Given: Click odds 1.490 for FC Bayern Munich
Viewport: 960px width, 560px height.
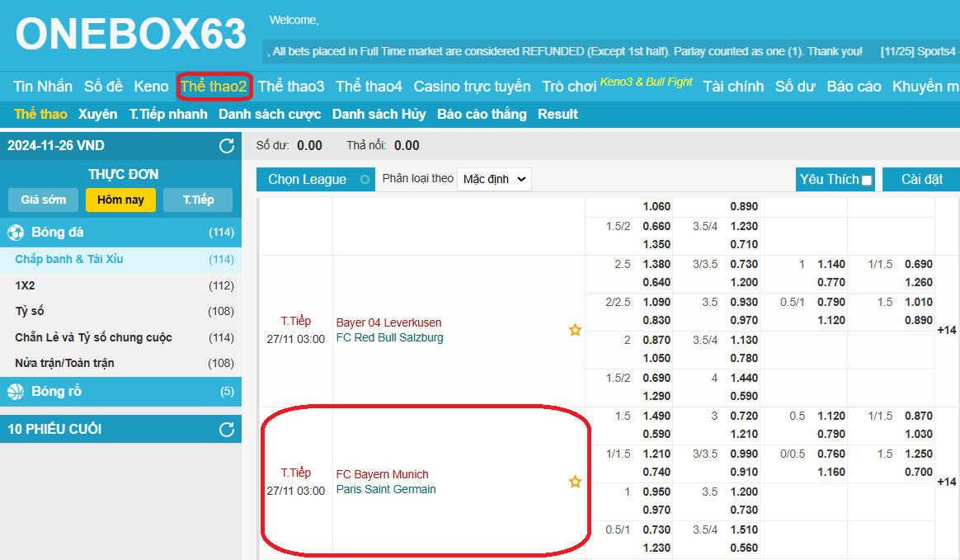Looking at the screenshot, I should click(x=656, y=416).
